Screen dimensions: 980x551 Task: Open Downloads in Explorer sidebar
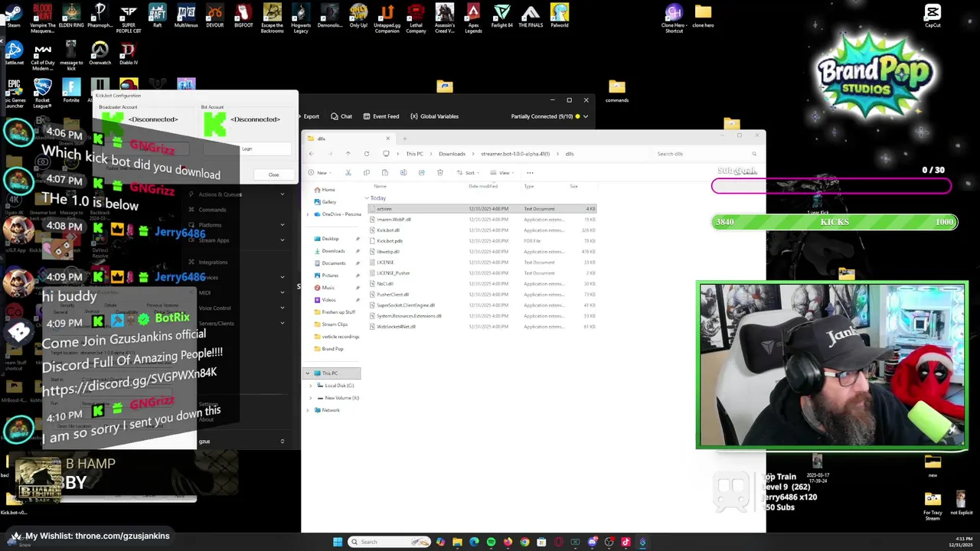click(x=333, y=251)
